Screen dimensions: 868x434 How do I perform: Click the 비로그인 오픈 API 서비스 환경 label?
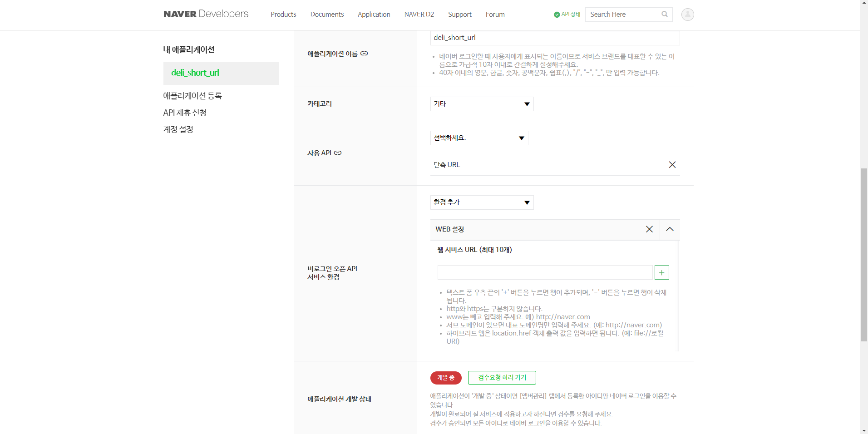(332, 273)
